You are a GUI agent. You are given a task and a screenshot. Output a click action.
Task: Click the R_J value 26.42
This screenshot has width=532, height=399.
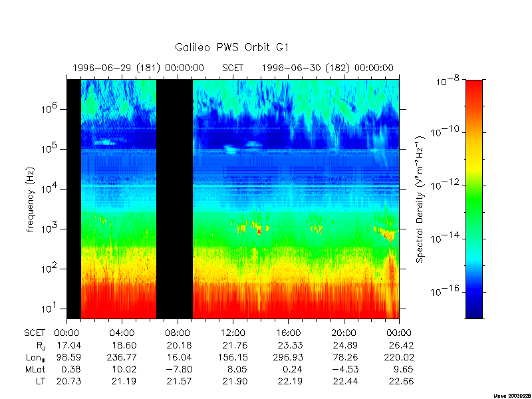pos(401,345)
